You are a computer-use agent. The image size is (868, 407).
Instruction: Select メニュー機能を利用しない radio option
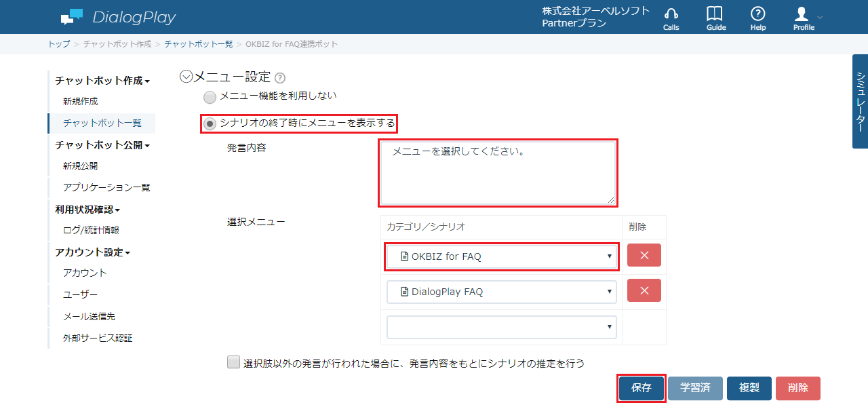(x=210, y=97)
